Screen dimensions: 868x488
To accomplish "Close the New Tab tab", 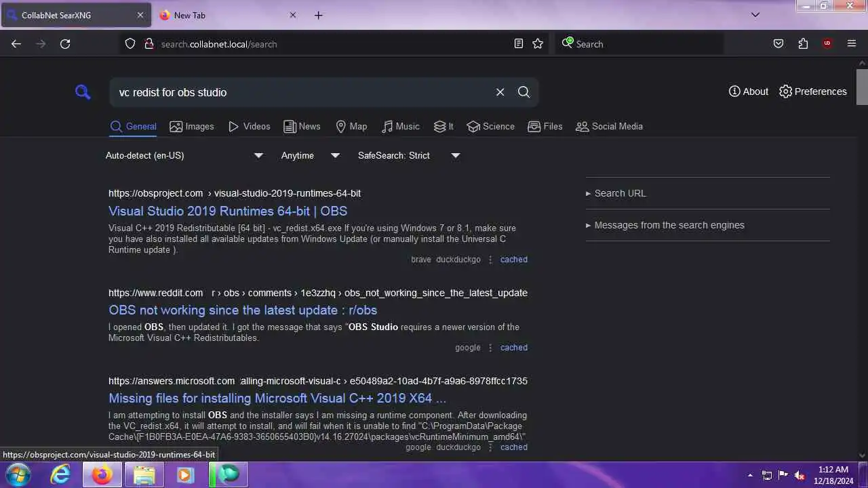I will point(293,15).
